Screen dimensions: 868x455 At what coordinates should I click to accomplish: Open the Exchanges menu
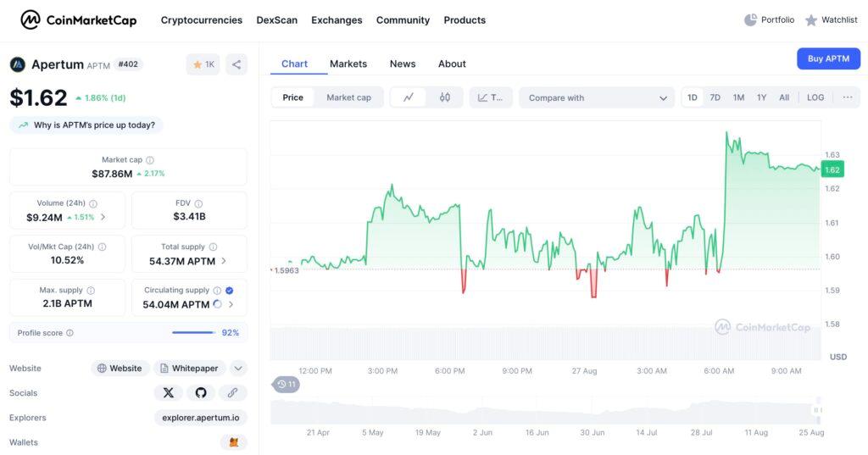click(x=337, y=19)
